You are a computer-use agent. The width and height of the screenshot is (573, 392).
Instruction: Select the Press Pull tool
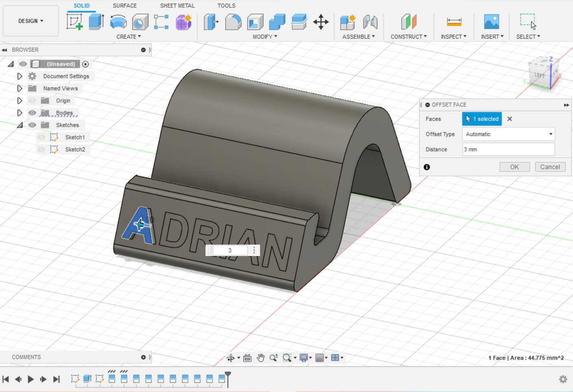(x=211, y=22)
